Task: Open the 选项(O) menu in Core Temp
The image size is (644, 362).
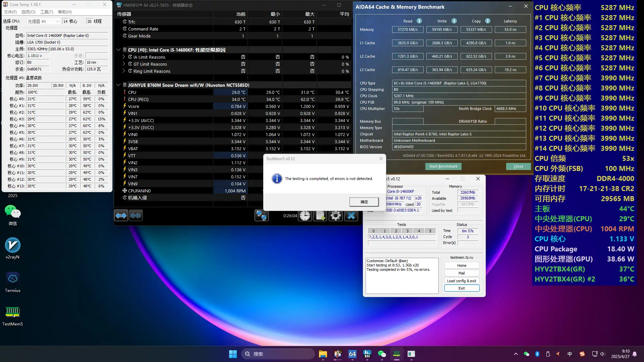Action: pos(29,12)
